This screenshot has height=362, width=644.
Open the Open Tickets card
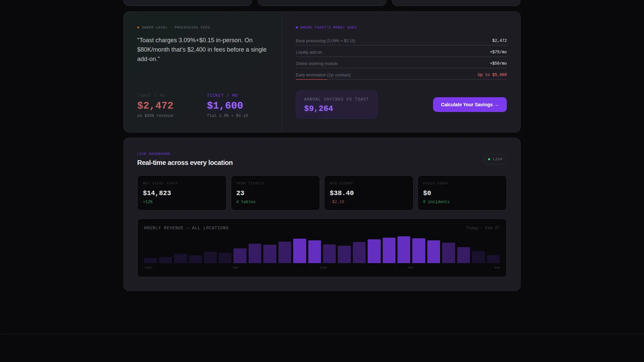(x=275, y=193)
